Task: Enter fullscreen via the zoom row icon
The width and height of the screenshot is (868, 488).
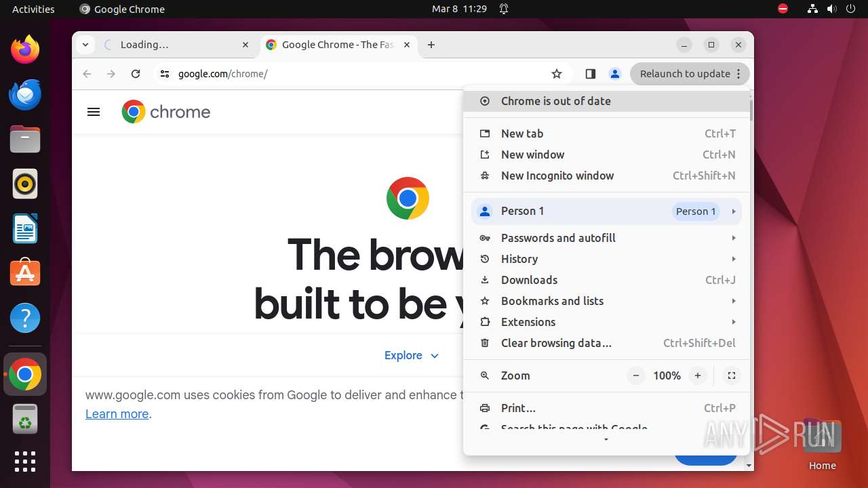Action: coord(731,375)
